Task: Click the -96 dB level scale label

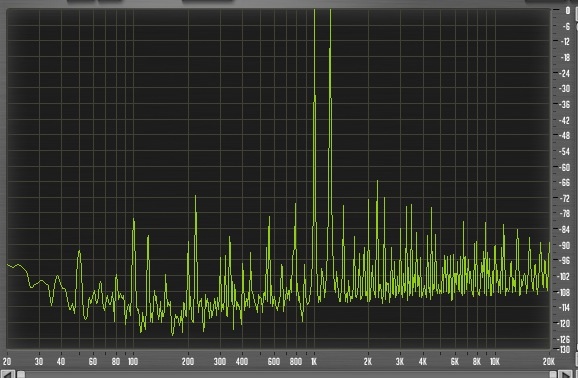Action: [565, 261]
